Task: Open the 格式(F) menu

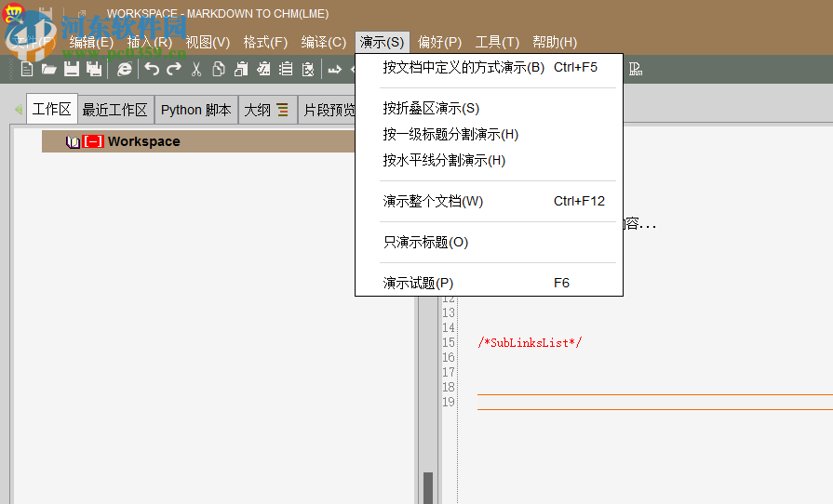Action: (265, 42)
